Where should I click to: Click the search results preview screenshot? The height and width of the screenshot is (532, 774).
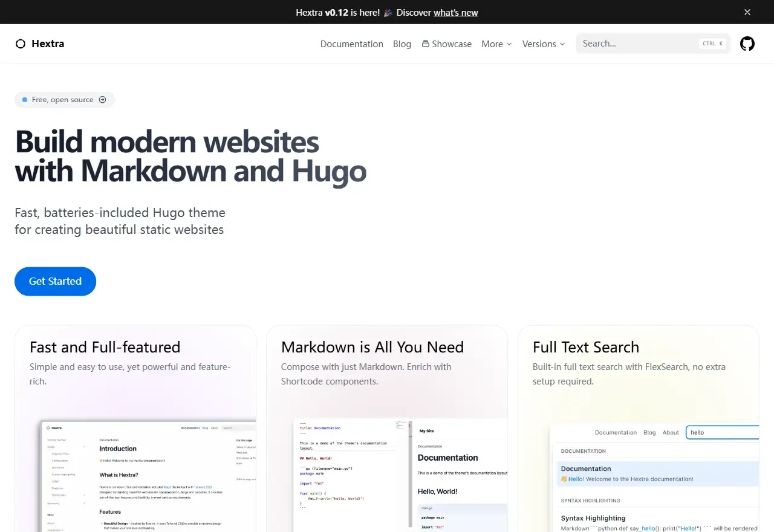(x=654, y=478)
